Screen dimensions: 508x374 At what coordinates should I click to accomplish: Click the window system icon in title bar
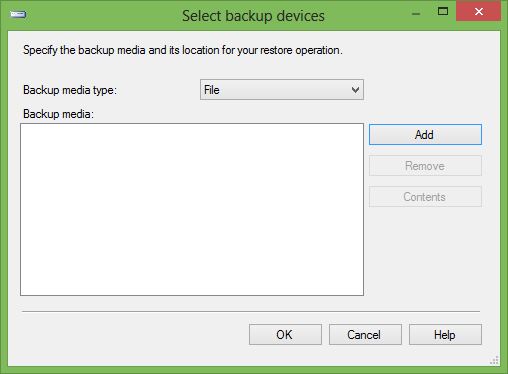[x=18, y=14]
